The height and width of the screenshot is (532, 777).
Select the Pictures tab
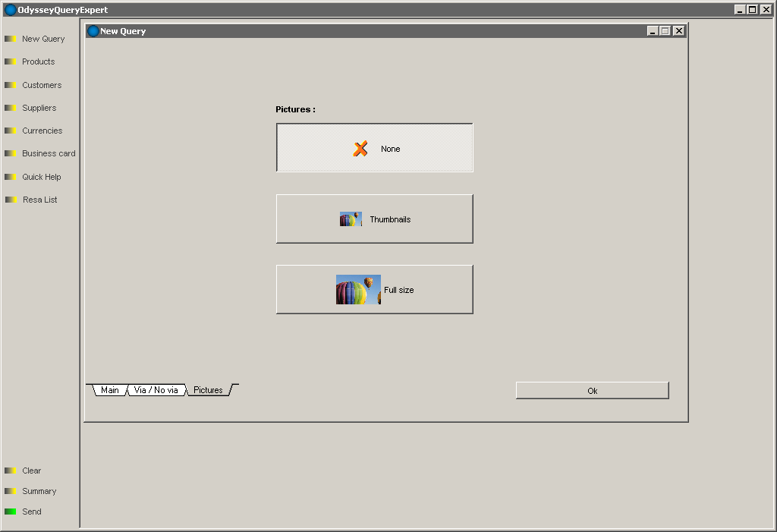(208, 390)
